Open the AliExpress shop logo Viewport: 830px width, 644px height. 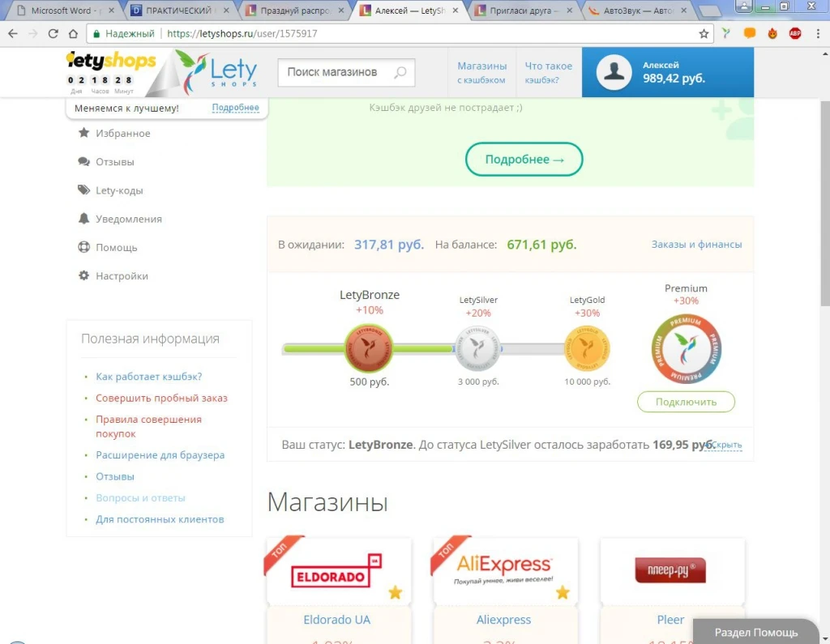pos(503,569)
